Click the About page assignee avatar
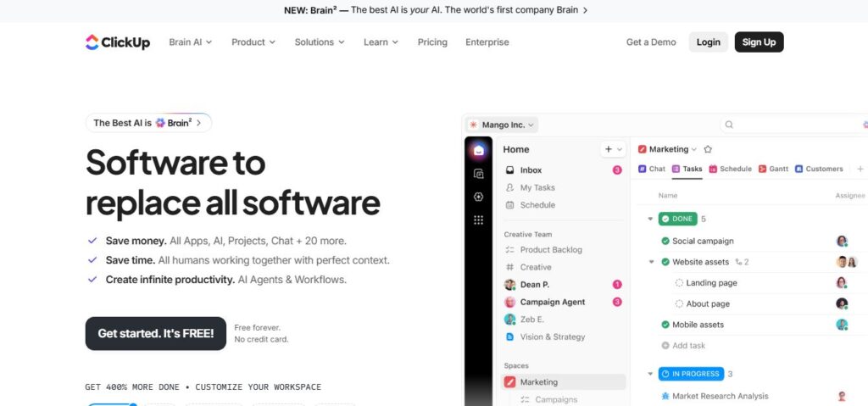This screenshot has width=868, height=406. 842,303
